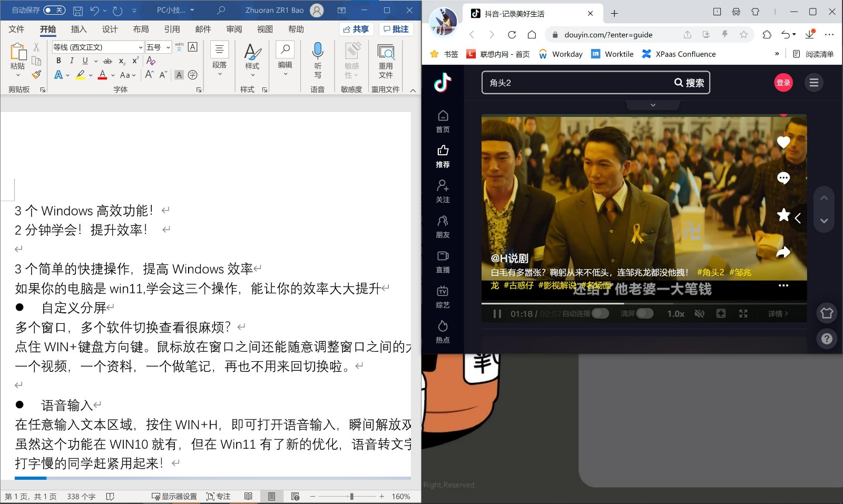Open Douyin 热点 hot topics sidebar icon

click(443, 332)
